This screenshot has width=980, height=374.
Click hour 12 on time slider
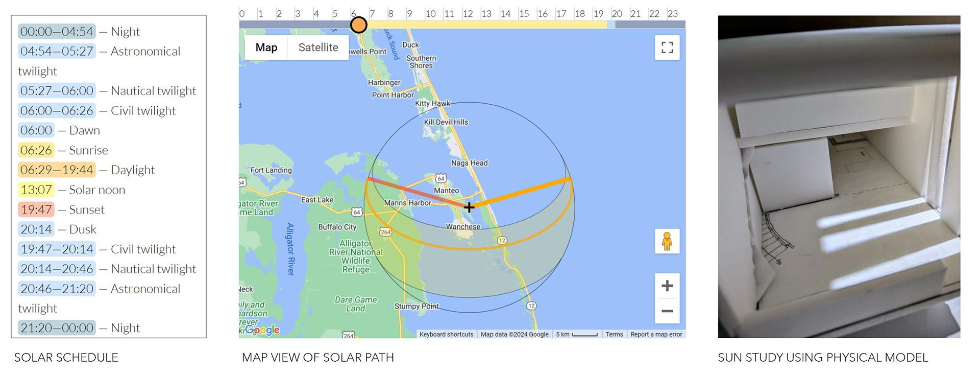pos(468,14)
